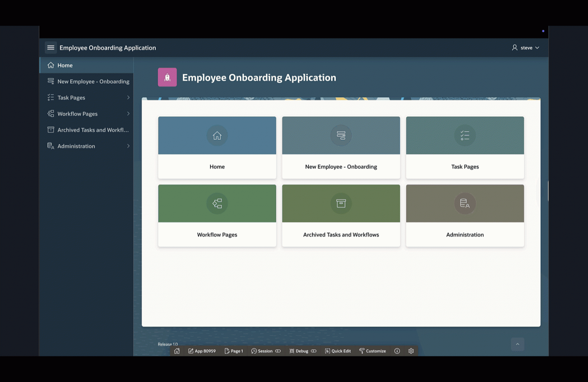
Task: Click the Administration card database icon
Action: (465, 203)
